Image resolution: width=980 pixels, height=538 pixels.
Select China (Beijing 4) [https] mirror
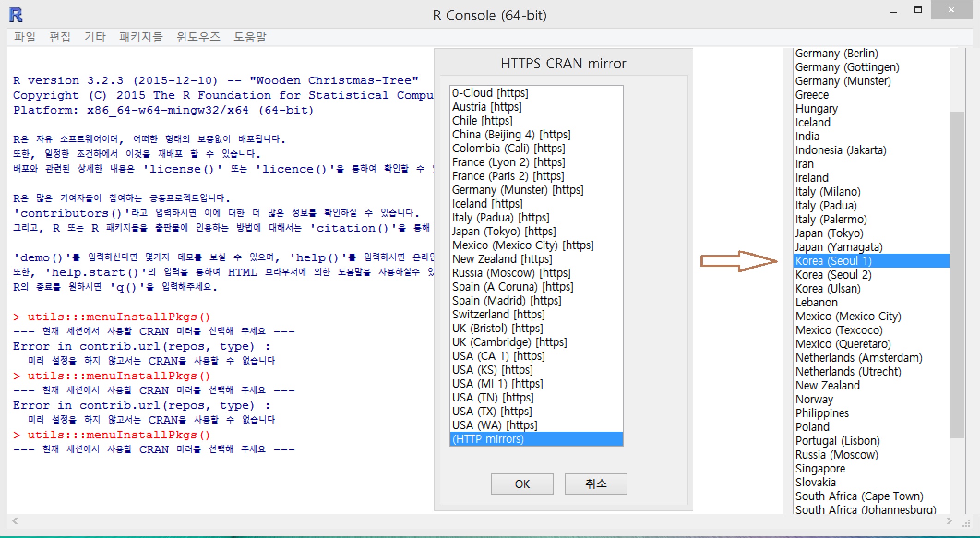(537, 134)
